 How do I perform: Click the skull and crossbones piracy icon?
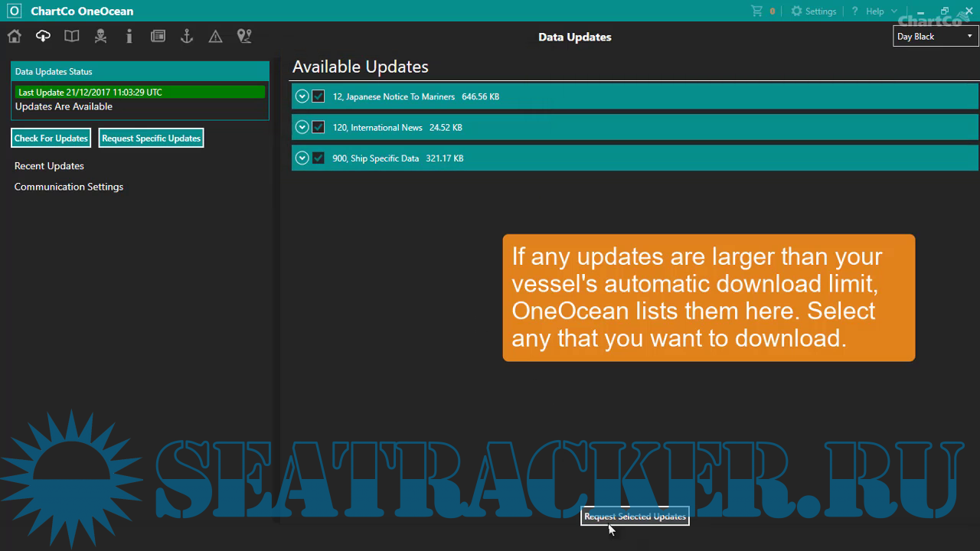100,36
